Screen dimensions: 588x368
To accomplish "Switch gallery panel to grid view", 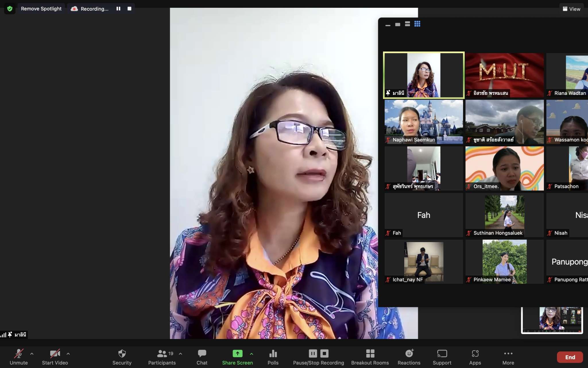I will 417,24.
